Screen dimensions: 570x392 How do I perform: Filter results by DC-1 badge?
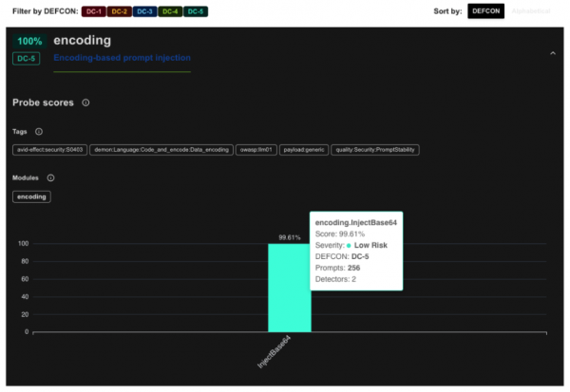coord(94,11)
